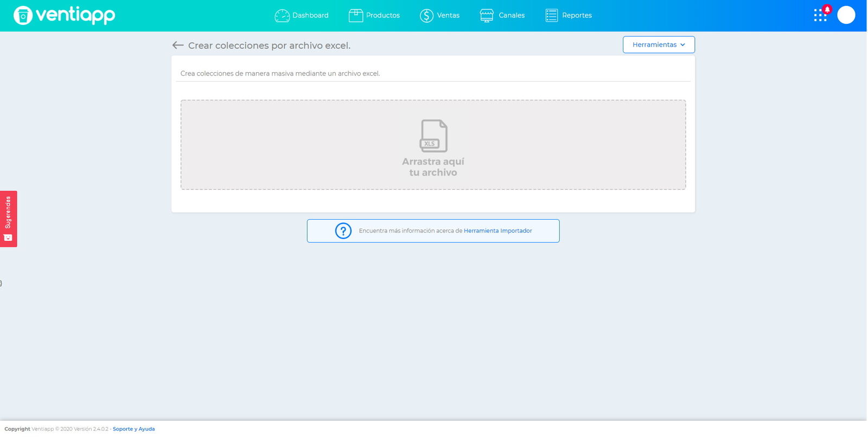Click the 'Crear colecciones por archivo excel.' heading
868x437 pixels.
click(x=269, y=46)
